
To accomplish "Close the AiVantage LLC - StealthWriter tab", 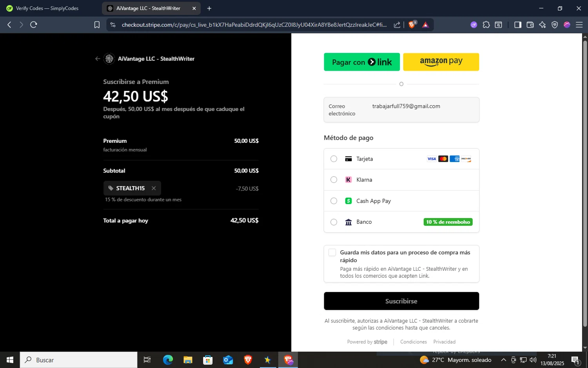I will tap(194, 8).
